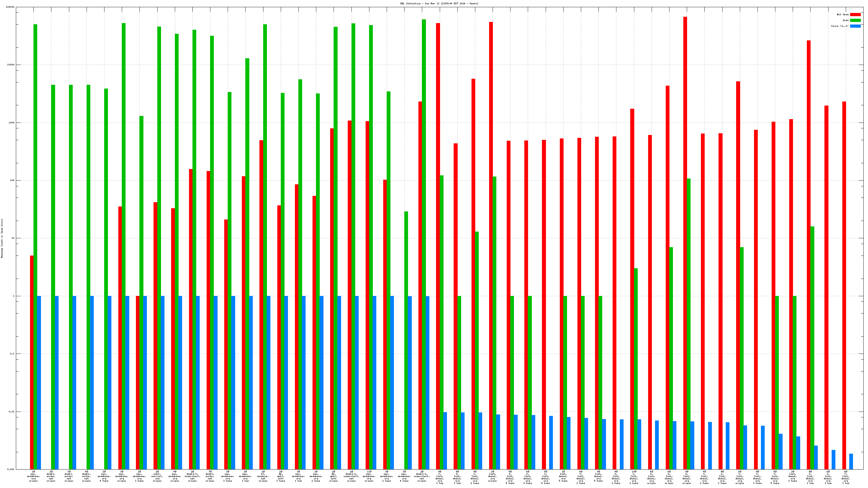Click the db.wpbl.info 3 hops axis label
Image resolution: width=868 pixels, height=488 pixels.
(281, 476)
